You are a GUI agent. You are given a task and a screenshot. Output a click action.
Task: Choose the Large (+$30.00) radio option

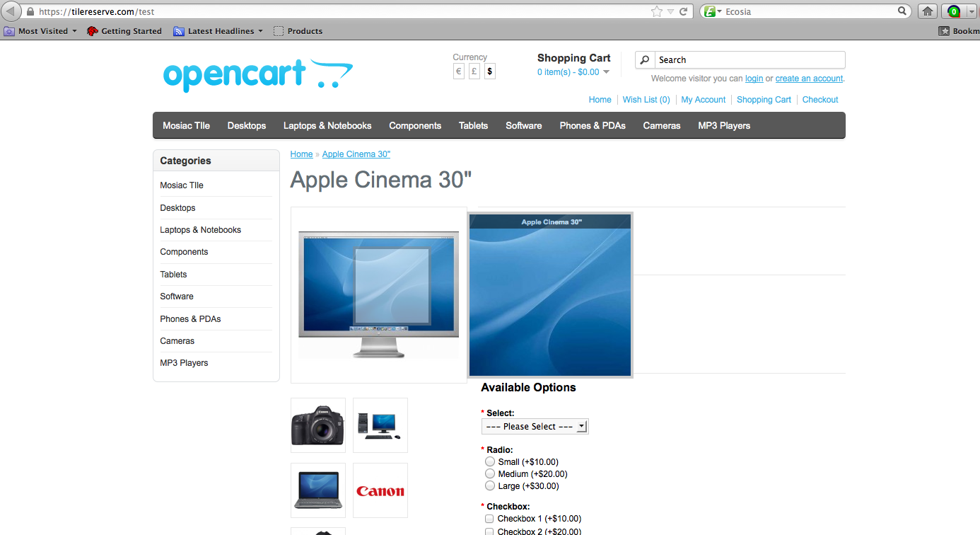pos(490,485)
